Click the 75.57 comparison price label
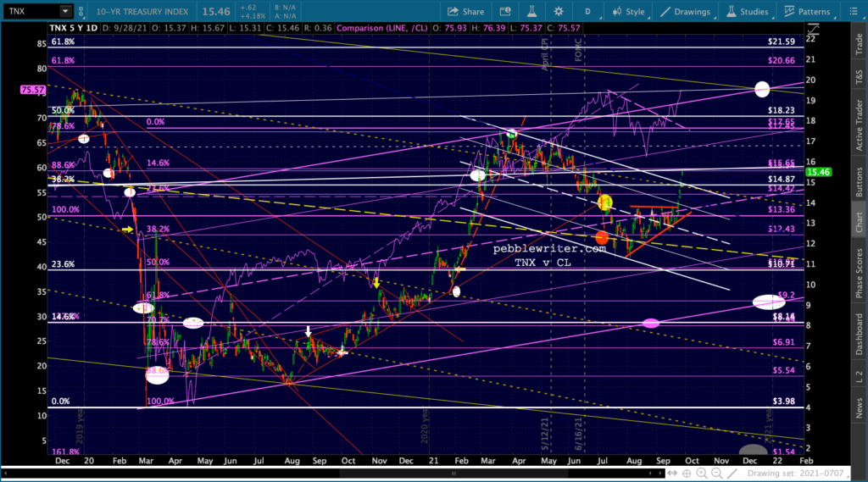The height and width of the screenshot is (482, 868). coord(33,90)
